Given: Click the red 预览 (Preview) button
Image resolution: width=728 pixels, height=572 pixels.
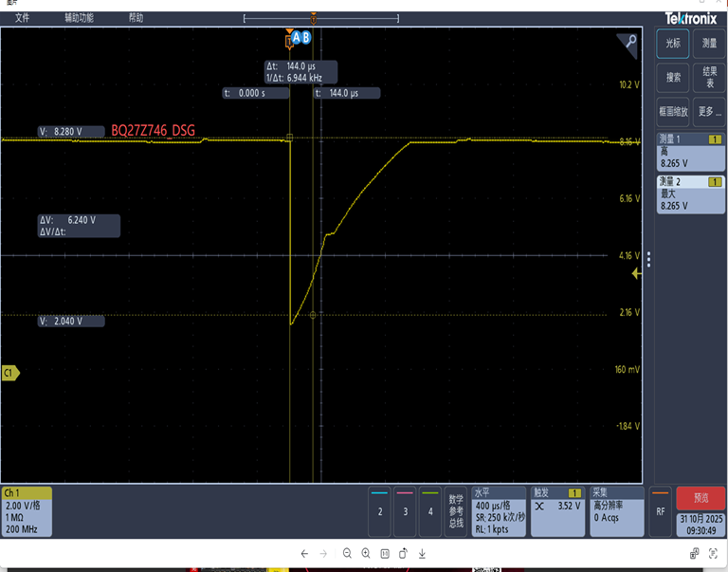Looking at the screenshot, I should point(701,498).
